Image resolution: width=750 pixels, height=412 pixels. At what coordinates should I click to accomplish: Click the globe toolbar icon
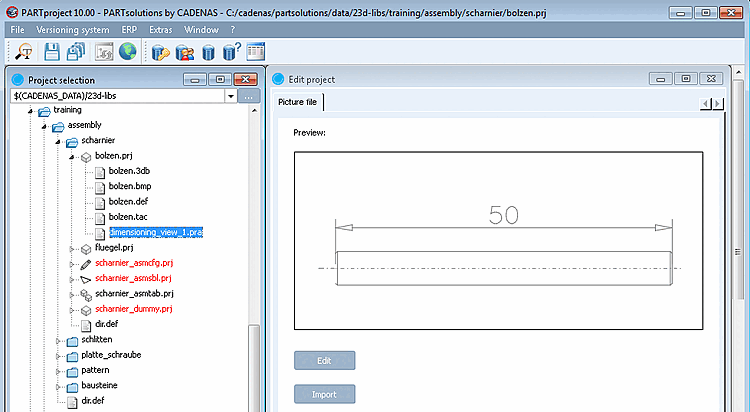128,52
